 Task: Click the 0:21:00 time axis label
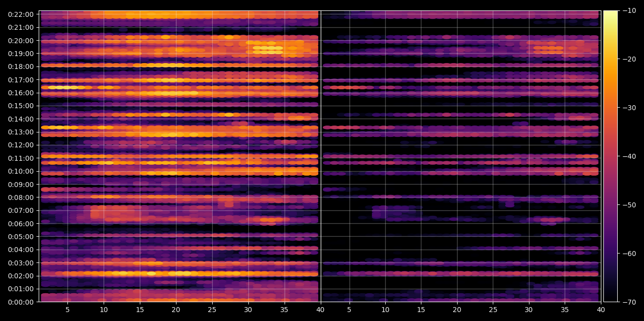pos(21,27)
